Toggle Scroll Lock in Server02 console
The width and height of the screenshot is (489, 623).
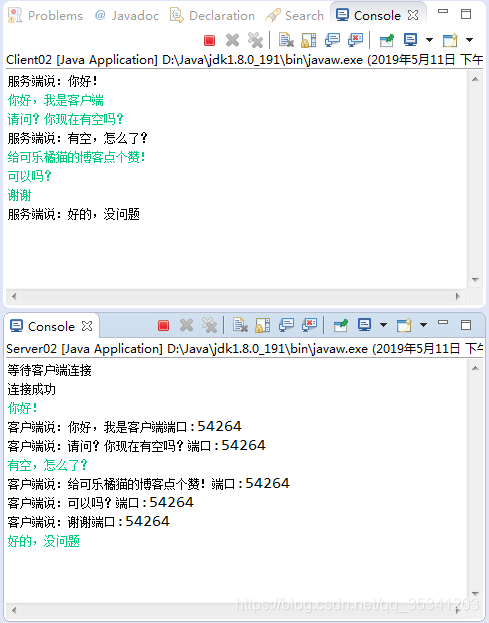[x=263, y=325]
